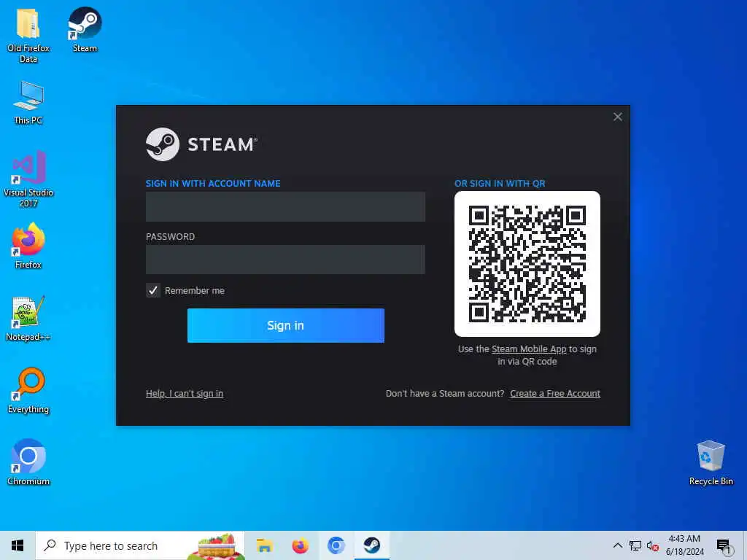Launch Firefox from the taskbar

(300, 545)
